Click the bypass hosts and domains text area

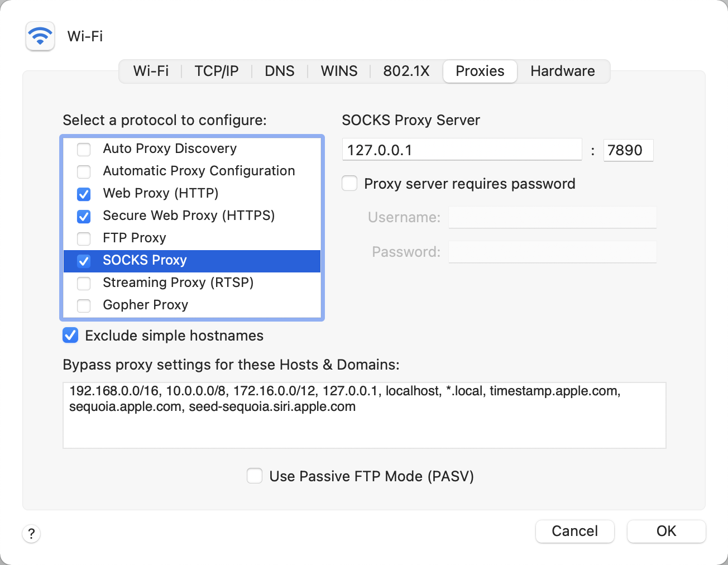[365, 415]
